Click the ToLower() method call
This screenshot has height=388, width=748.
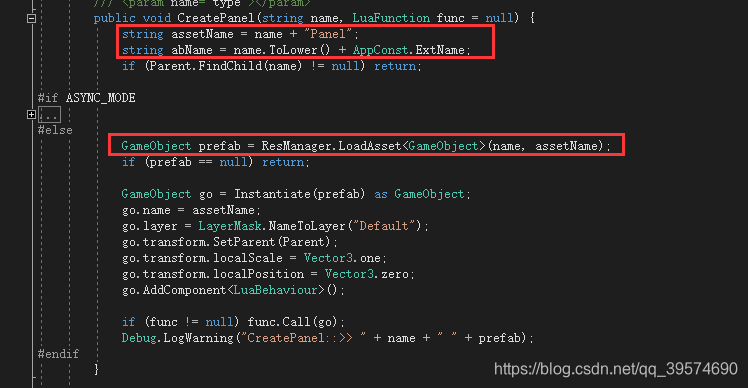coord(300,50)
